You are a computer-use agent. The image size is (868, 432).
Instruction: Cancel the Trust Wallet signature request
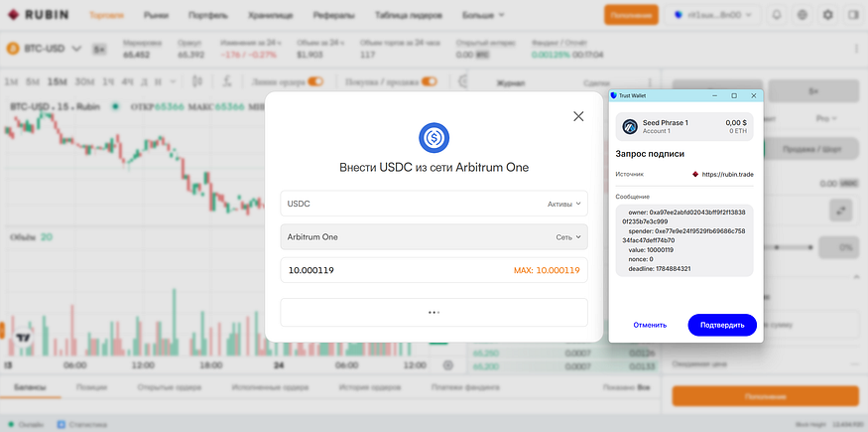(650, 325)
